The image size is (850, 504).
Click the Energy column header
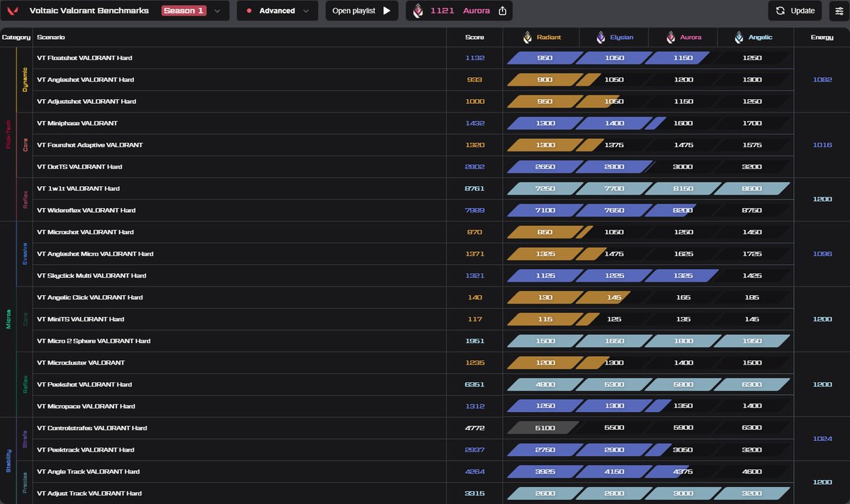822,38
